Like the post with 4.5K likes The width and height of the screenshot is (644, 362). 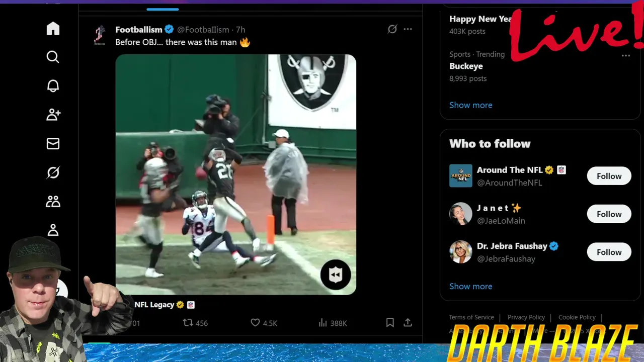[x=264, y=323]
